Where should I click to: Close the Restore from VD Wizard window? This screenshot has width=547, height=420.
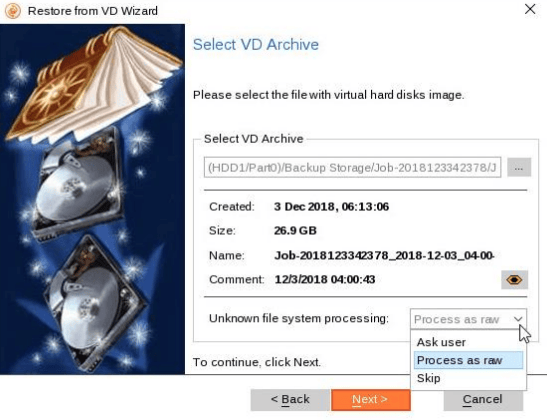(x=530, y=9)
